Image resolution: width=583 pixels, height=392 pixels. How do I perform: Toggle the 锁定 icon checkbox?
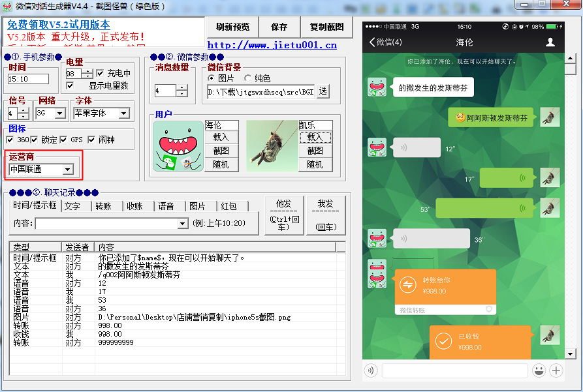[34, 140]
